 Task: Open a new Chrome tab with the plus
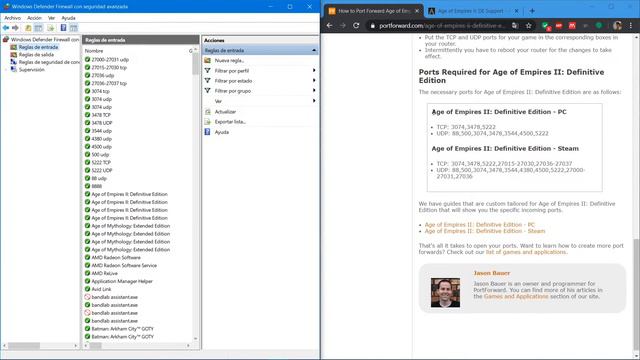(x=532, y=11)
